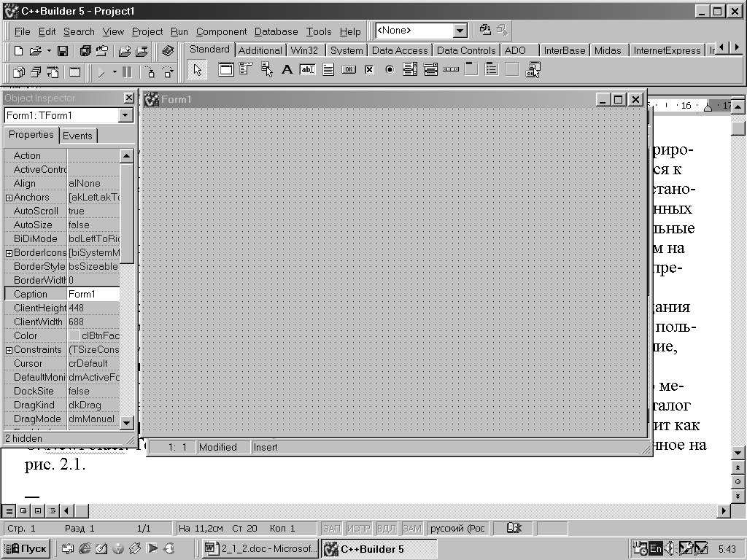Click the Object Inspector vertical scrollbar thumb
The width and height of the screenshot is (747, 560).
tap(127, 214)
